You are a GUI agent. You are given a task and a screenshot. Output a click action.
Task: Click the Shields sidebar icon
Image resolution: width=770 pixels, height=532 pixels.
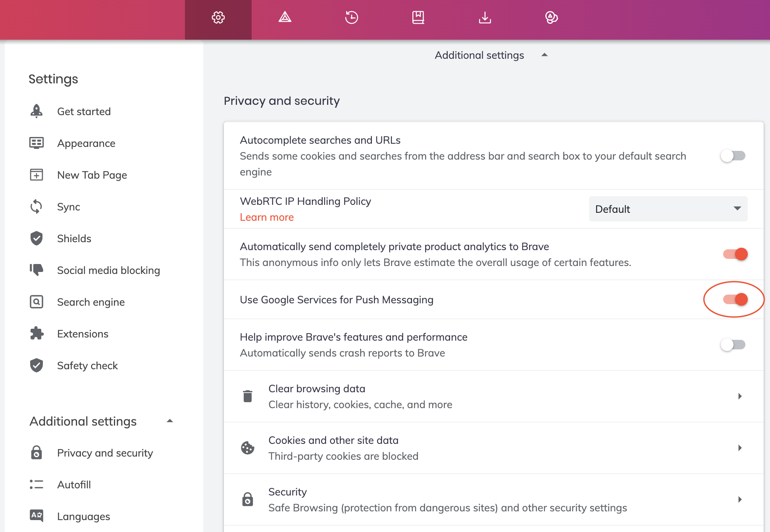(x=37, y=238)
